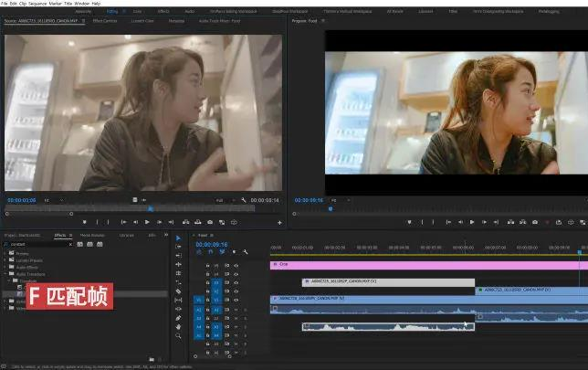Select the Selection tool arrow
Image resolution: width=588 pixels, height=370 pixels.
click(x=178, y=238)
